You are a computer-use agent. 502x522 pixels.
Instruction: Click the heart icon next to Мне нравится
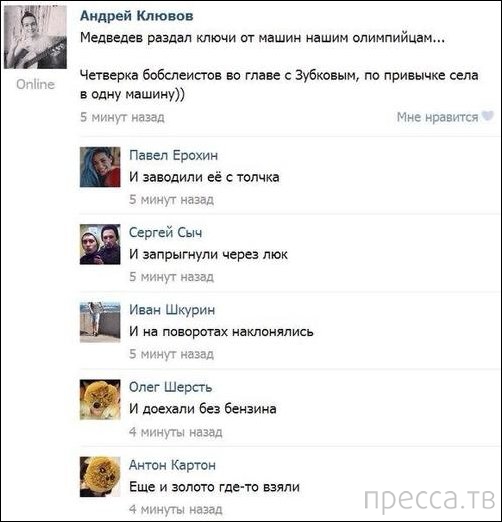488,116
